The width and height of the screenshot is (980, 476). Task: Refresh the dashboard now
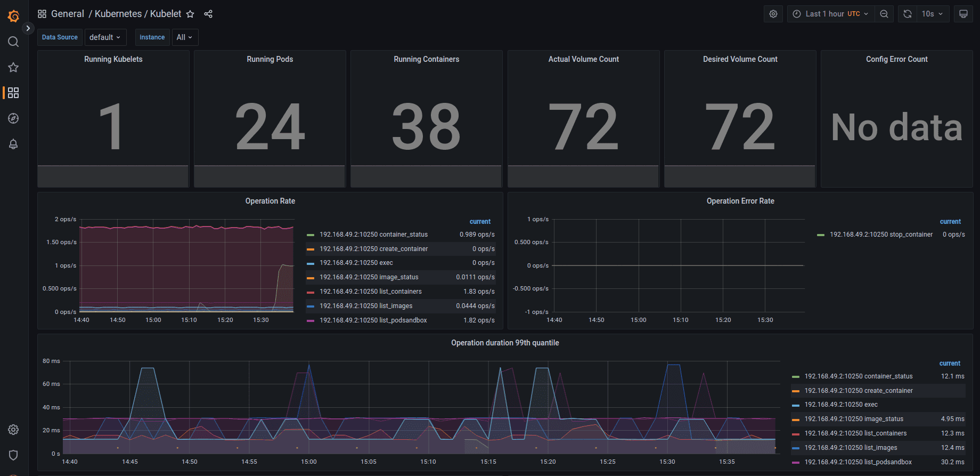[908, 14]
